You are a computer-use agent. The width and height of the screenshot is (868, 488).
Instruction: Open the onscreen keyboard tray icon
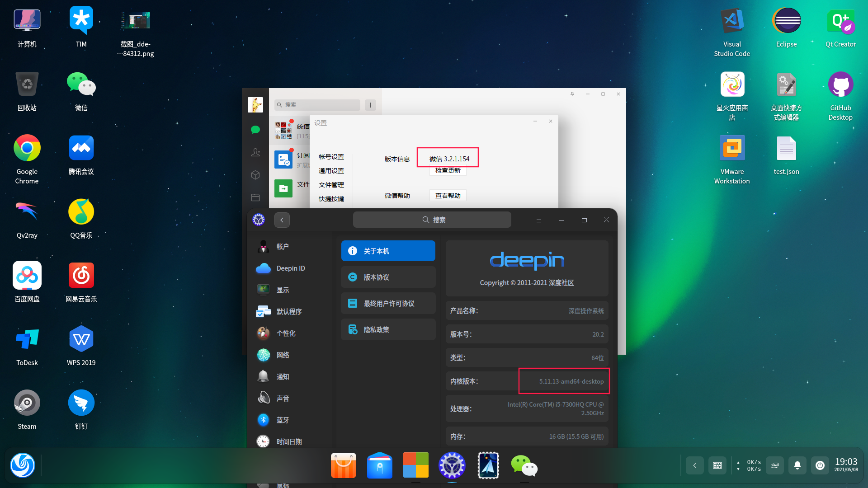717,465
